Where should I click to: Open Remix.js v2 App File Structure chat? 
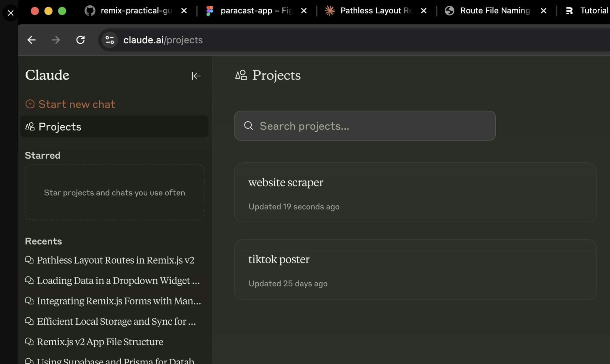(x=100, y=342)
